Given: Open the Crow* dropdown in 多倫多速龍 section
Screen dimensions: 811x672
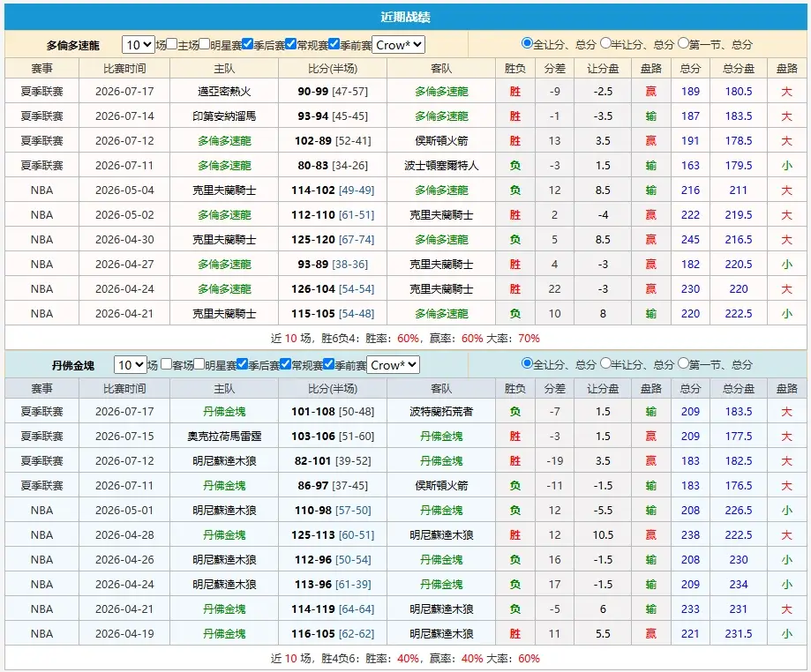Looking at the screenshot, I should click(398, 45).
